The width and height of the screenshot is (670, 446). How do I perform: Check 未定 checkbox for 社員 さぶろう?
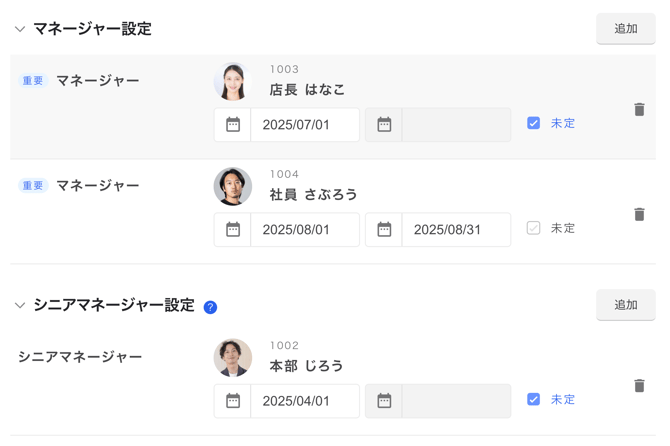(x=533, y=228)
